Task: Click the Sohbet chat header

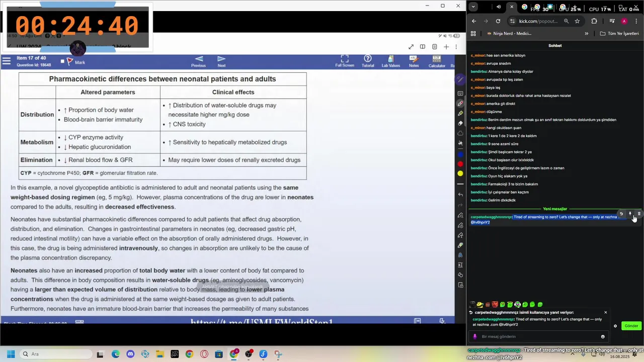Action: click(x=555, y=45)
